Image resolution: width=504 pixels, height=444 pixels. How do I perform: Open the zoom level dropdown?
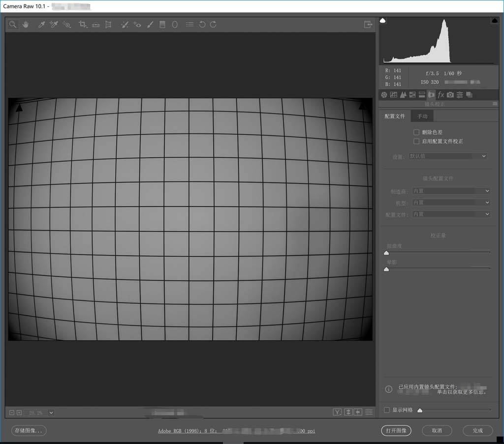pos(51,413)
